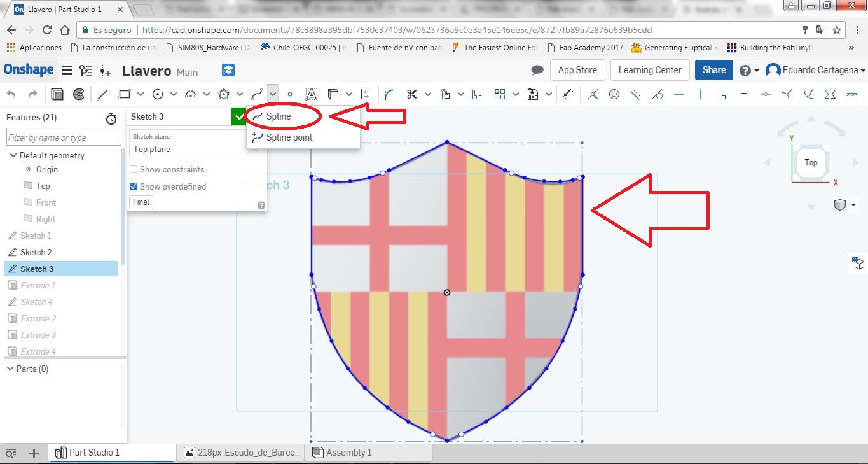The height and width of the screenshot is (464, 868).
Task: Apply the Vertical constraint
Action: pos(701,94)
